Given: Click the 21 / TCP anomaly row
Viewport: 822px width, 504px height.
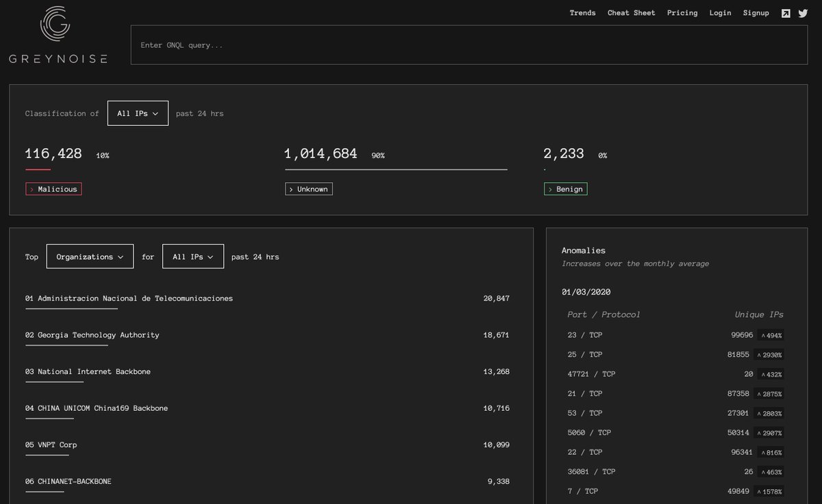Looking at the screenshot, I should [x=675, y=394].
